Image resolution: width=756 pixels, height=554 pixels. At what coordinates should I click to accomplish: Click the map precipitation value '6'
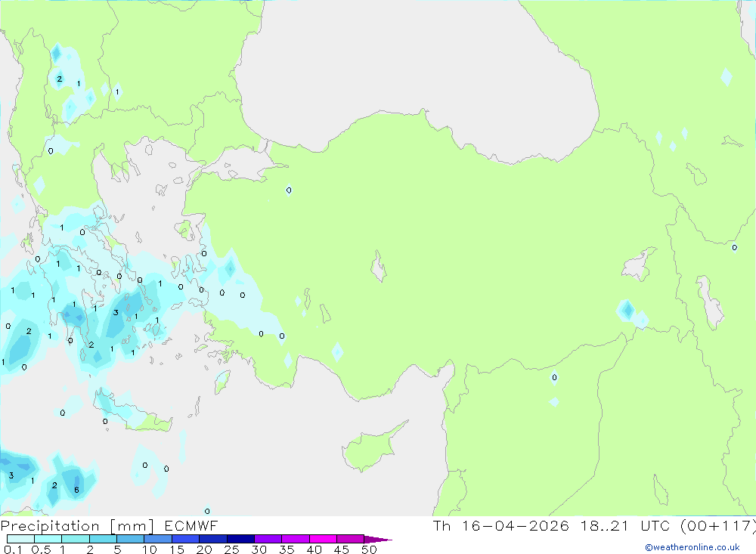(x=76, y=490)
